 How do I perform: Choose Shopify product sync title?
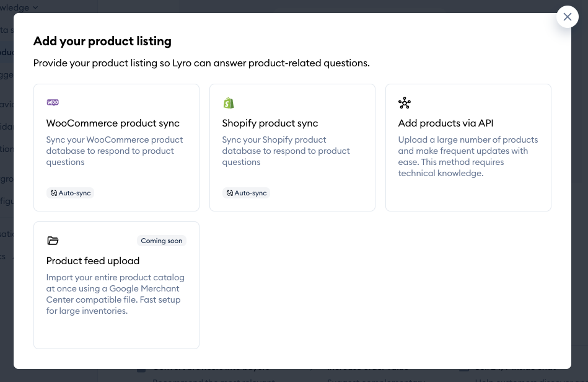[x=270, y=123]
